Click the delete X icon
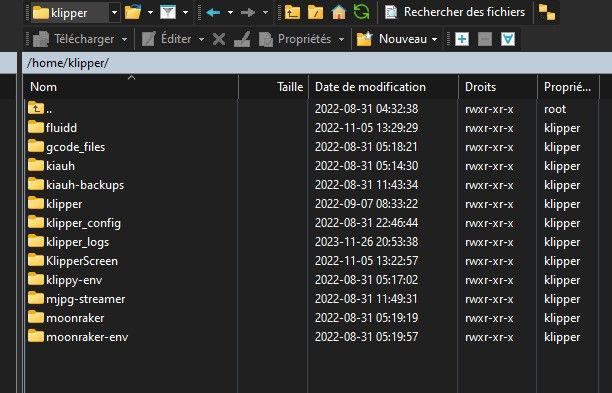This screenshot has width=612, height=393. [219, 39]
